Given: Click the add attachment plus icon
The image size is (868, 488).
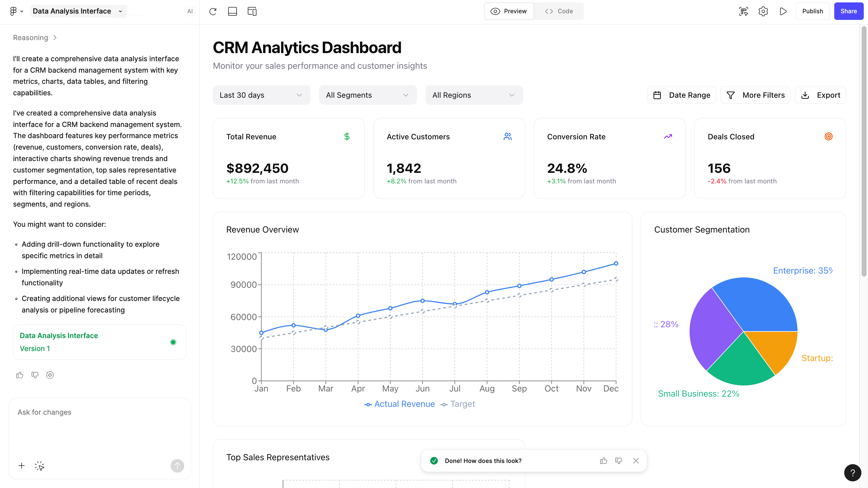Looking at the screenshot, I should click(22, 466).
